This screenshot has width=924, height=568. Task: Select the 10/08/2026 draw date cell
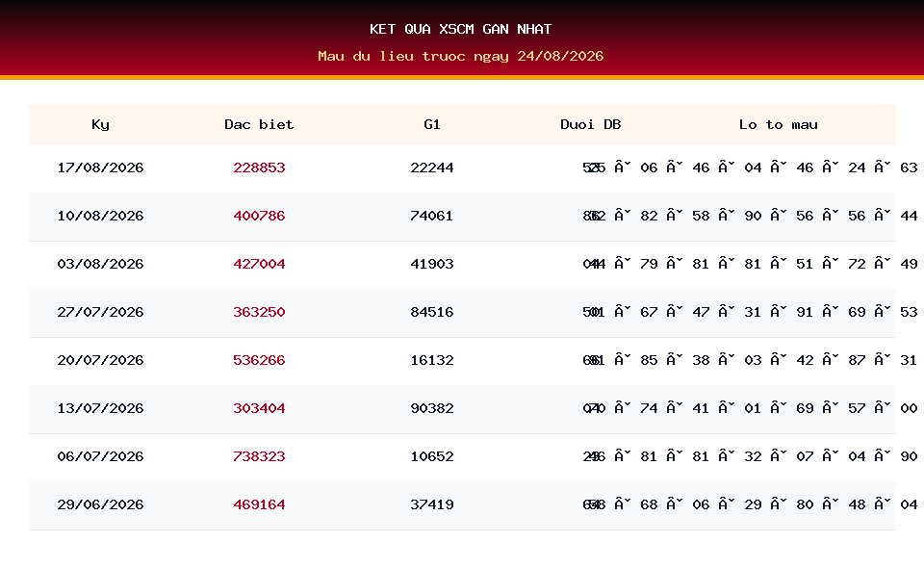coord(100,216)
